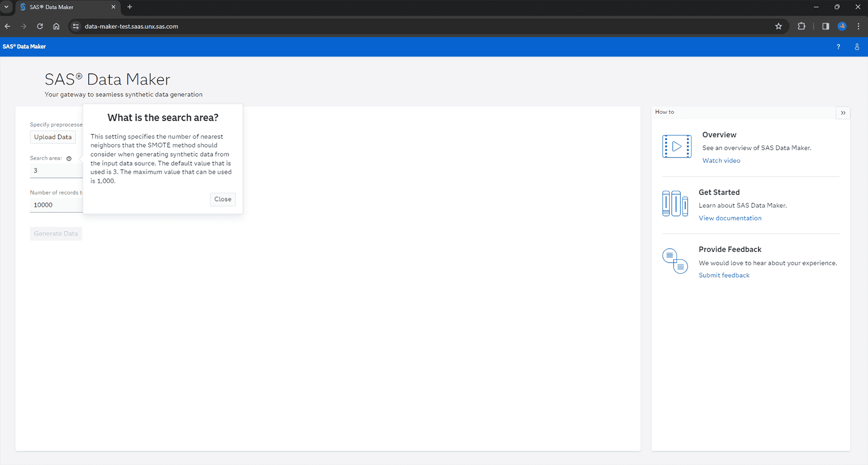The width and height of the screenshot is (868, 465).
Task: Collapse the How to panel
Action: point(843,112)
